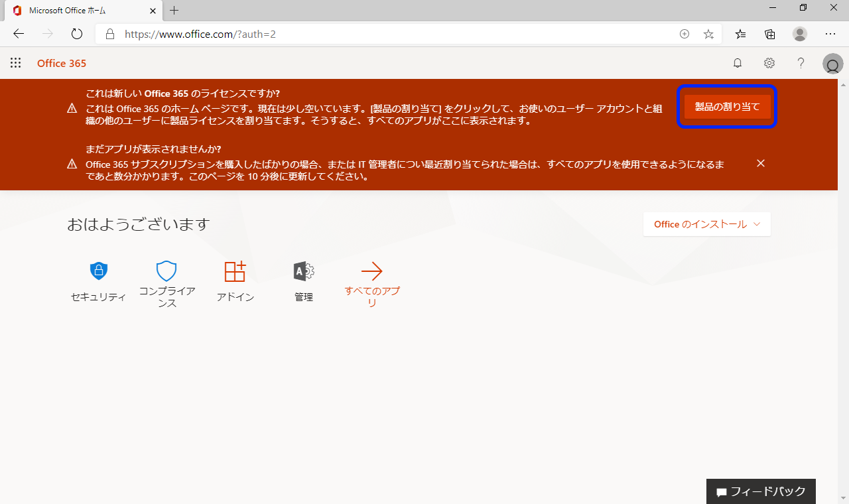The height and width of the screenshot is (504, 849).
Task: Open the Office help question mark
Action: point(801,63)
